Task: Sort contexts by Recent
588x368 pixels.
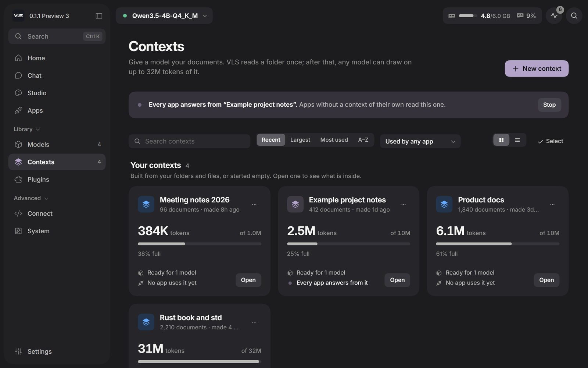Action: [271, 140]
